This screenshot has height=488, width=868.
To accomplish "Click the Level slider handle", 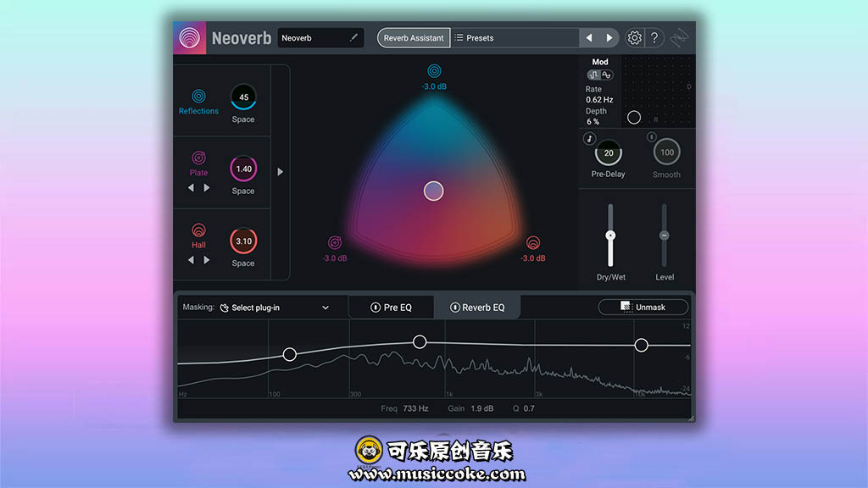I will pyautogui.click(x=665, y=236).
